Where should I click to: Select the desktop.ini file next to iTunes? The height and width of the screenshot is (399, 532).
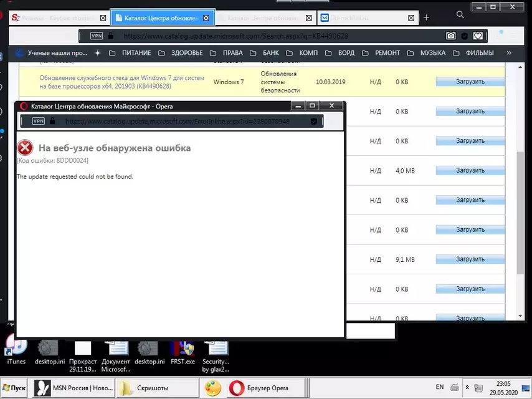coord(50,352)
